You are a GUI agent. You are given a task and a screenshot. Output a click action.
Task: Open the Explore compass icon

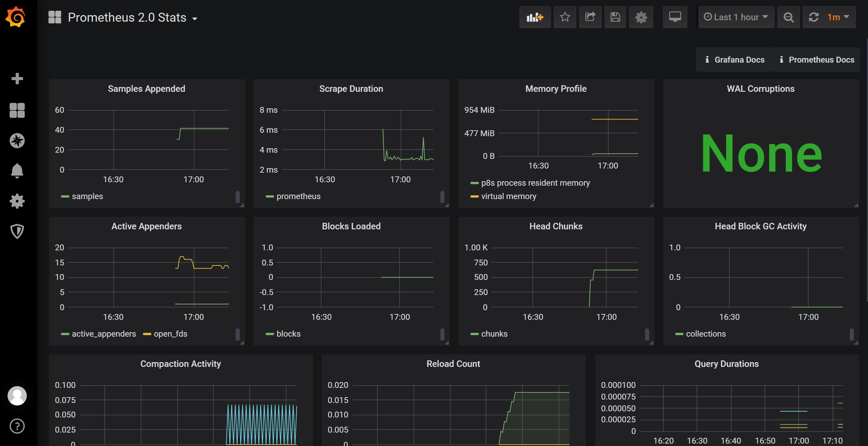click(x=17, y=141)
